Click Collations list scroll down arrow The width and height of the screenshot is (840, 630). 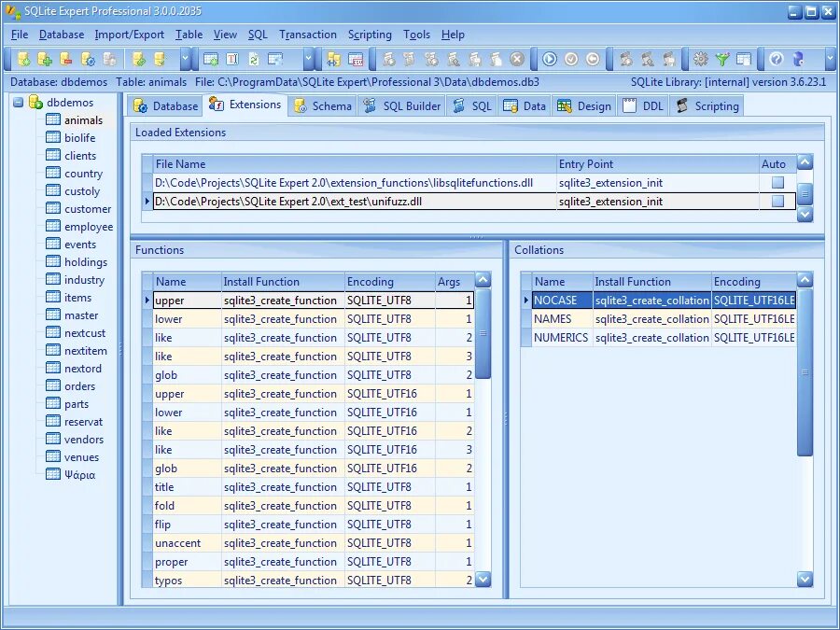(805, 579)
